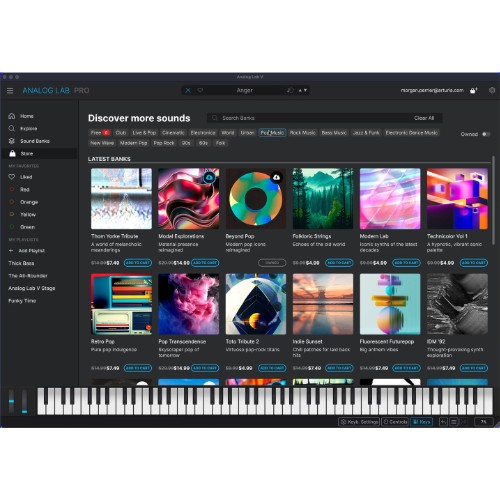Select previous preset with up arrow
Screen dimensions: 500x500
(x=300, y=90)
